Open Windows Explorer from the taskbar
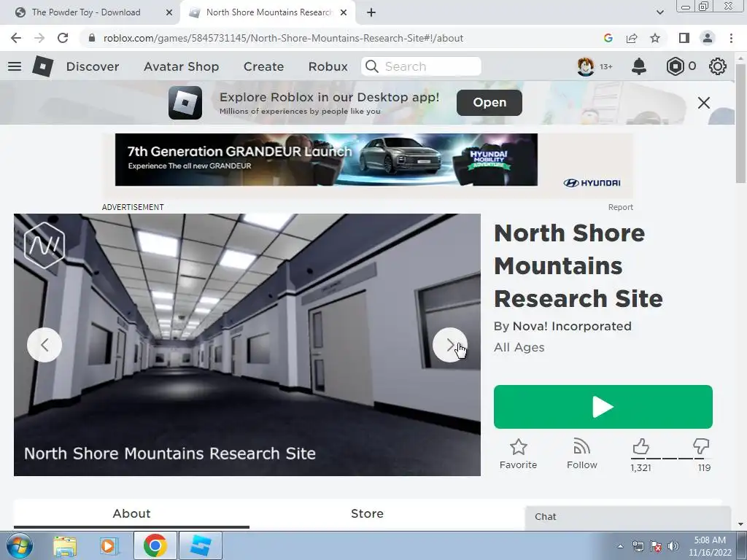Image resolution: width=747 pixels, height=560 pixels. [x=65, y=545]
